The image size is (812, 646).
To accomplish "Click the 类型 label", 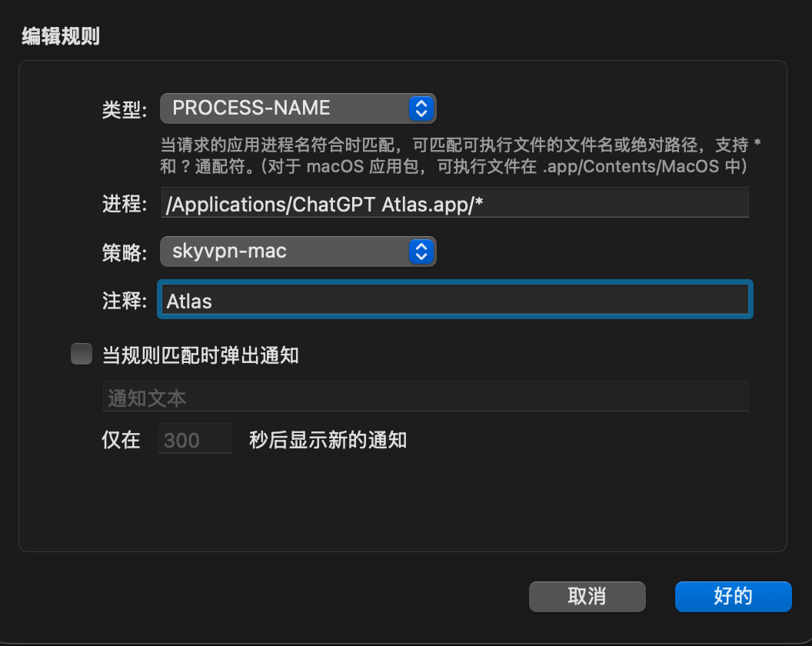I will [x=124, y=109].
